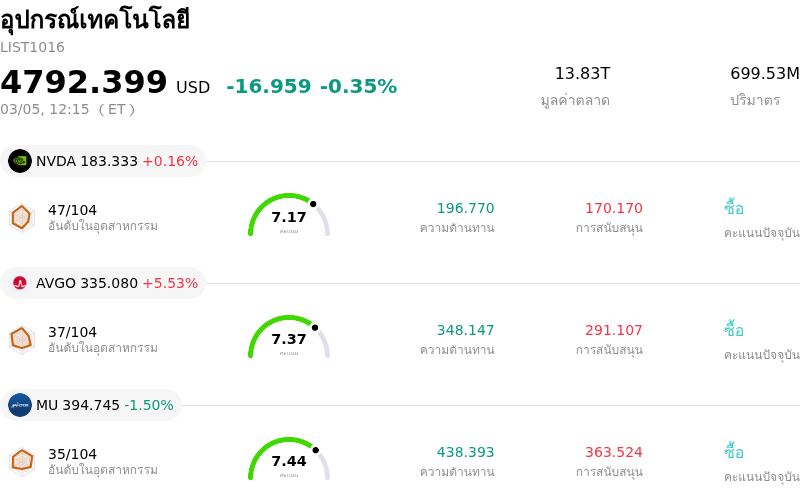Image resolution: width=800 pixels, height=499 pixels.
Task: Click the MU 7.44 score gauge
Action: pos(289,460)
